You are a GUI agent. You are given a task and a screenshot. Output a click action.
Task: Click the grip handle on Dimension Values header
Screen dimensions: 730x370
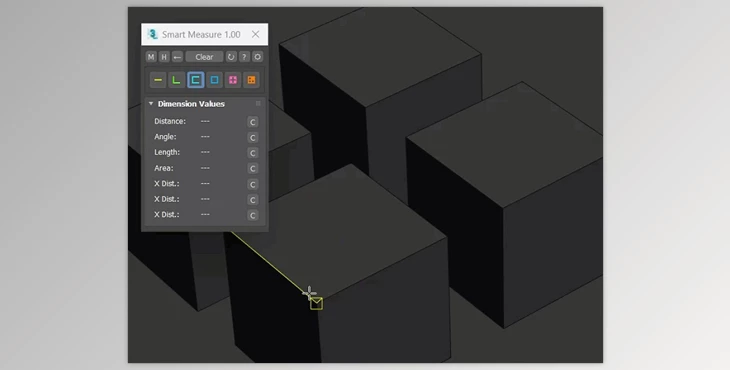pyautogui.click(x=258, y=103)
